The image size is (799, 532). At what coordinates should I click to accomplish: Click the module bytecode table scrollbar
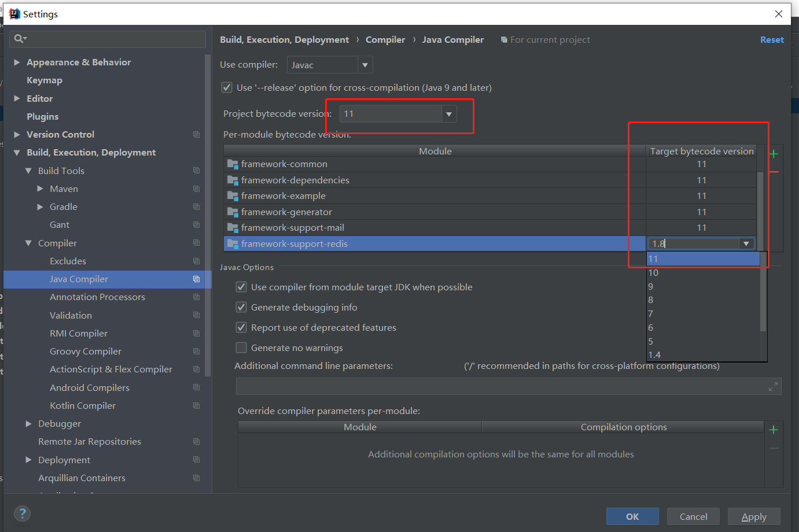pos(760,211)
